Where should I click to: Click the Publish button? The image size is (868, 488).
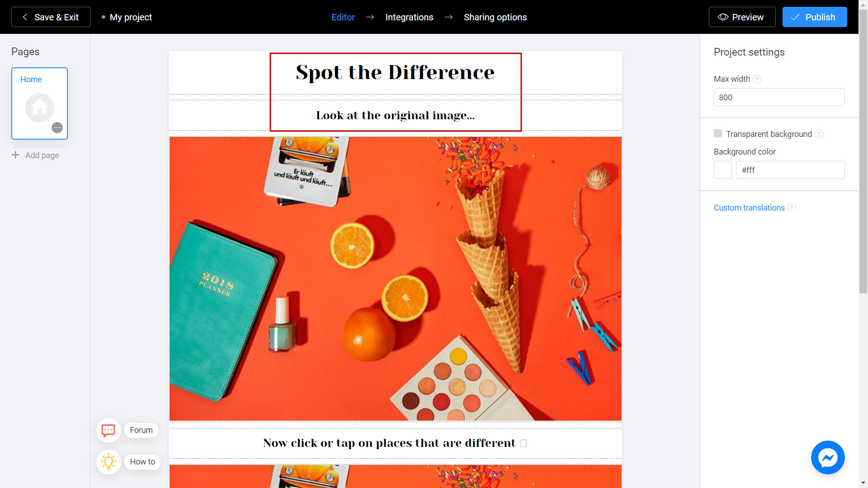pyautogui.click(x=814, y=17)
